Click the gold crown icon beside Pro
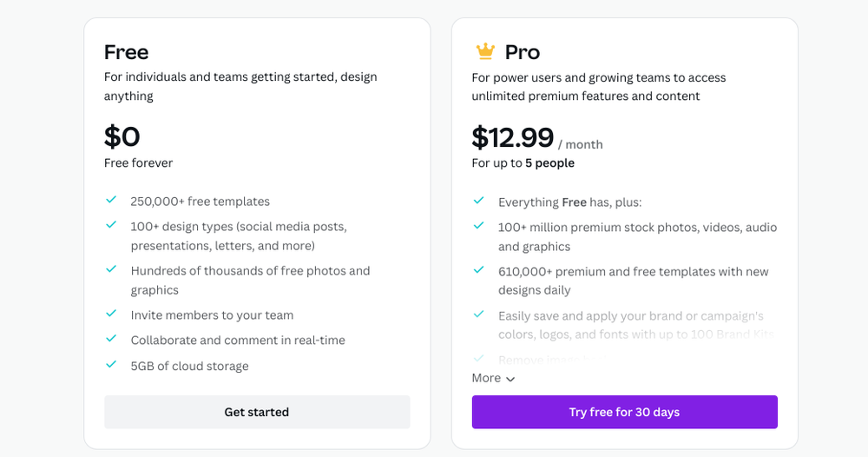 [484, 52]
